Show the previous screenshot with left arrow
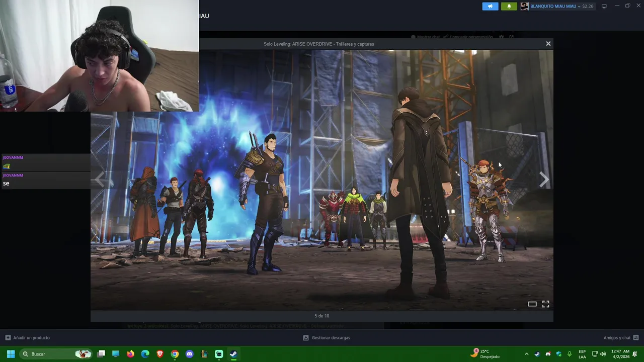This screenshot has height=362, width=644. 100,179
